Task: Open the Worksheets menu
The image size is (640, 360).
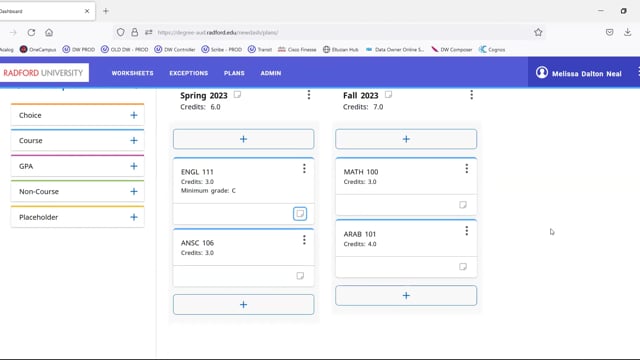Action: [133, 73]
